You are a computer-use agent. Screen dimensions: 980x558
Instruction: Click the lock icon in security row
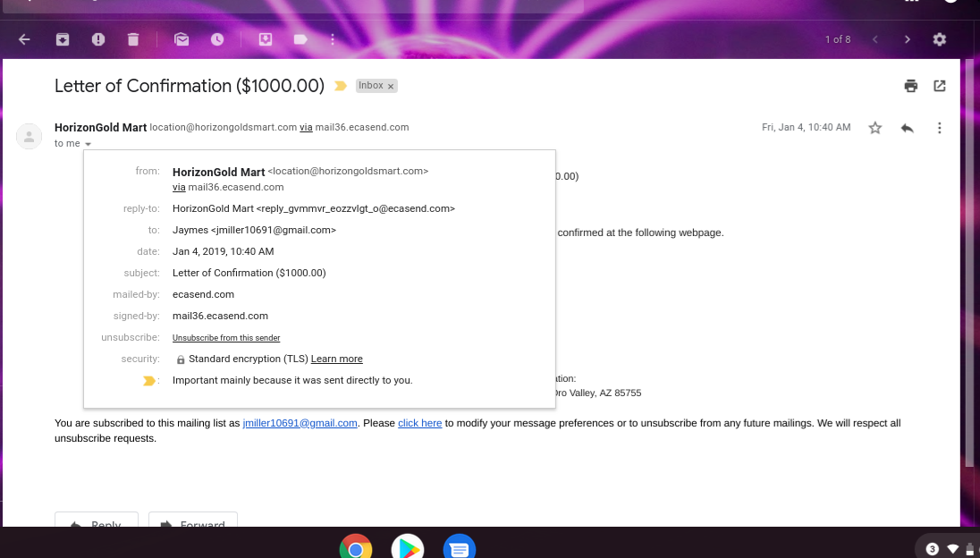pyautogui.click(x=181, y=359)
